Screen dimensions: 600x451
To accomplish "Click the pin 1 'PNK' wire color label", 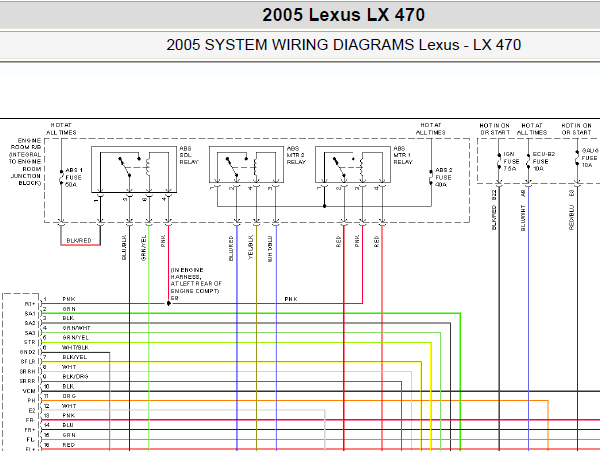I will tap(69, 299).
